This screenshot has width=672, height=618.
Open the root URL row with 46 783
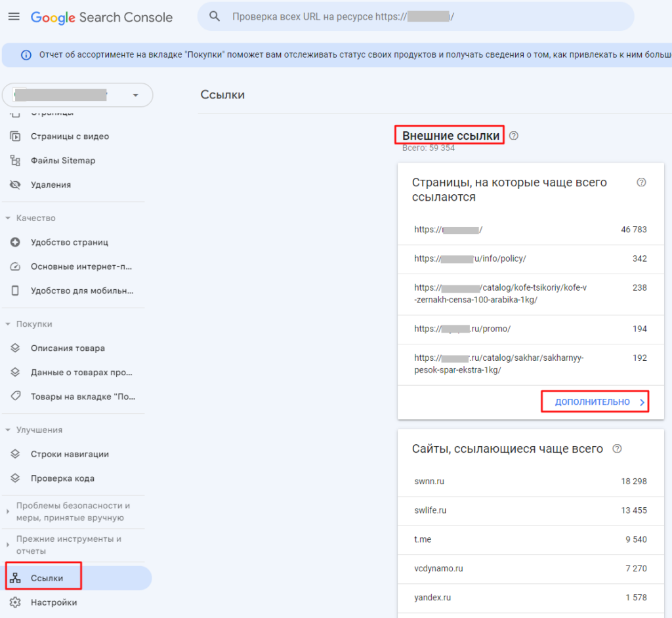click(530, 230)
